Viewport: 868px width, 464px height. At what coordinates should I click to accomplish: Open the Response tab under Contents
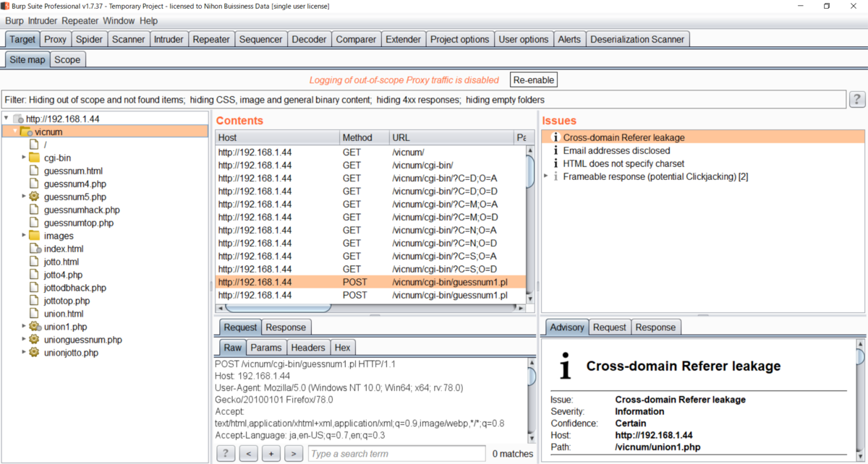point(286,327)
